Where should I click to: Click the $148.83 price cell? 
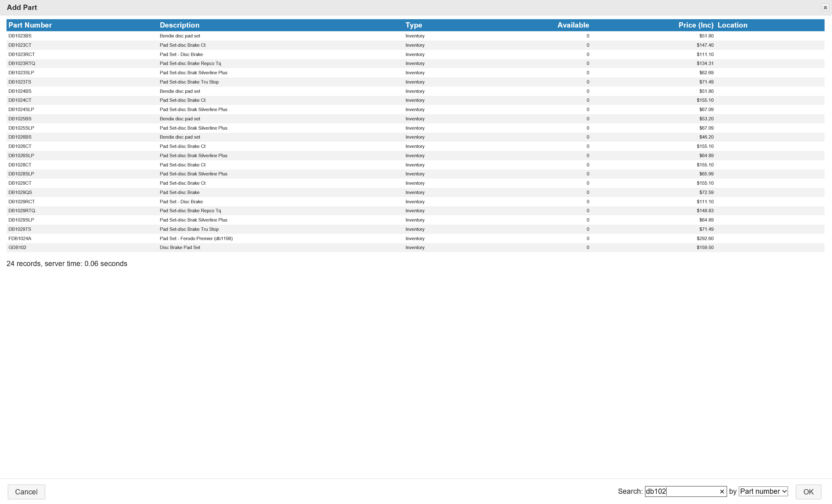pos(705,210)
